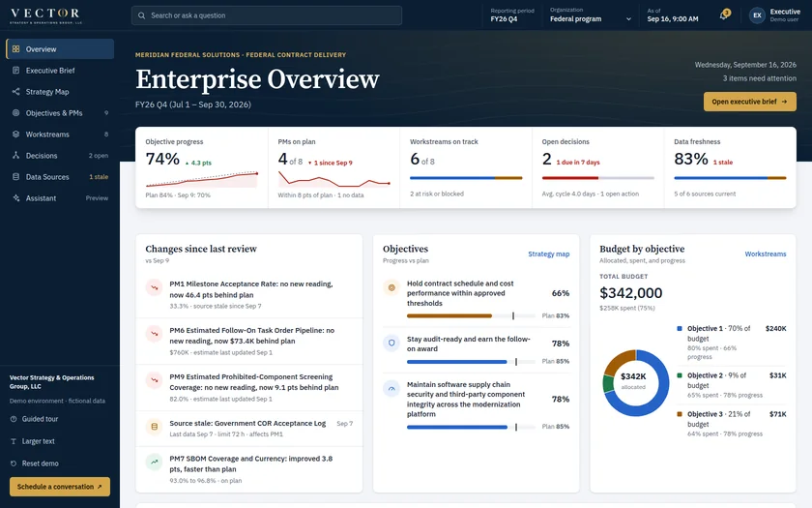Viewport: 812px width, 508px height.
Task: Click the Objective progress 74% card
Action: (202, 168)
